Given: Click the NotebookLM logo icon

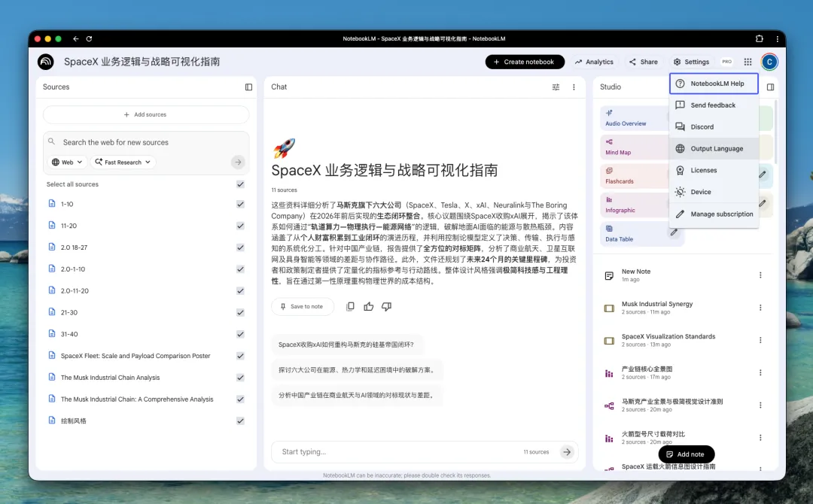Looking at the screenshot, I should point(46,62).
